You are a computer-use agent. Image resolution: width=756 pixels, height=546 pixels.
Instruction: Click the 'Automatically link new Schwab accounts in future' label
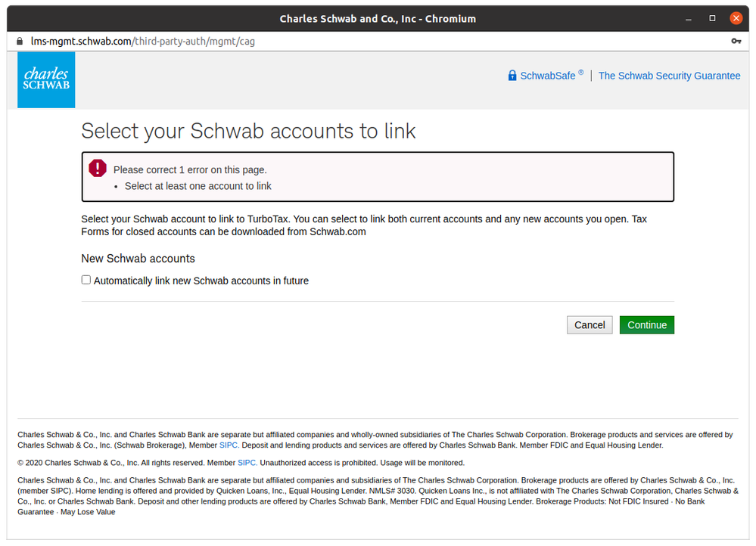pyautogui.click(x=201, y=281)
